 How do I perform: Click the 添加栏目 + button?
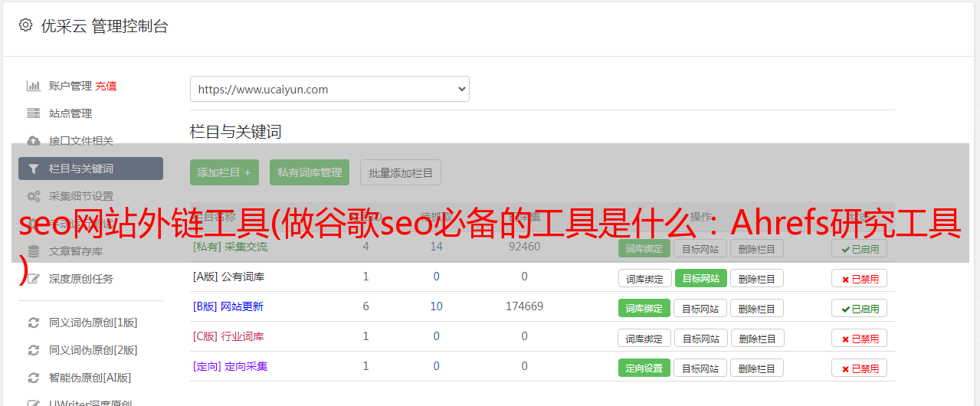pos(225,172)
